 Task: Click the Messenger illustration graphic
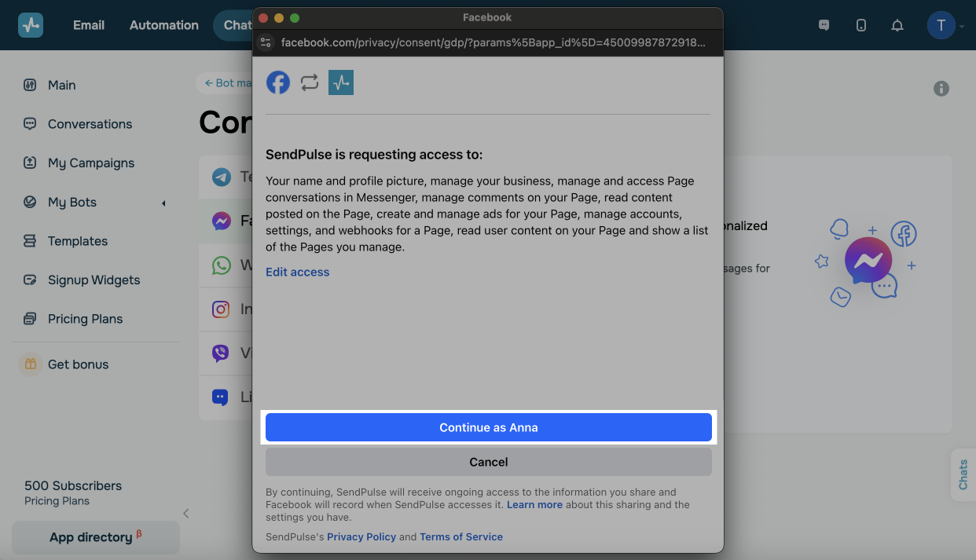click(x=865, y=262)
